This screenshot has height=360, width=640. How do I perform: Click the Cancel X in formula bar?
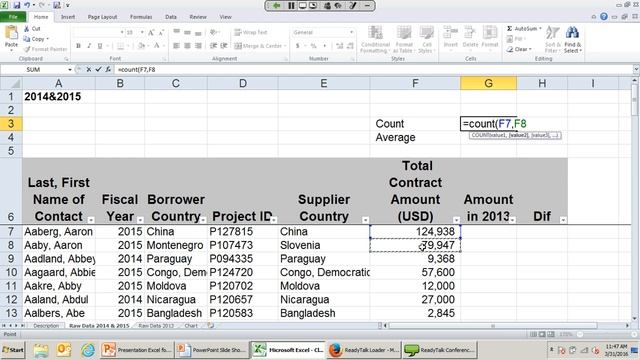[89, 70]
